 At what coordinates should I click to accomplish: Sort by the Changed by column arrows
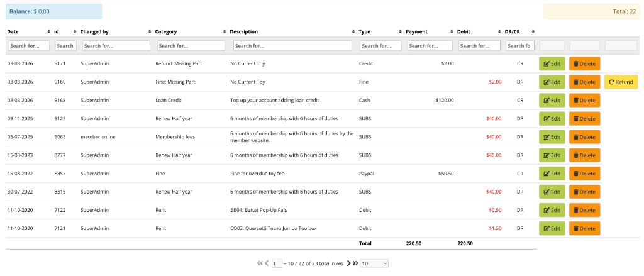[x=150, y=31]
